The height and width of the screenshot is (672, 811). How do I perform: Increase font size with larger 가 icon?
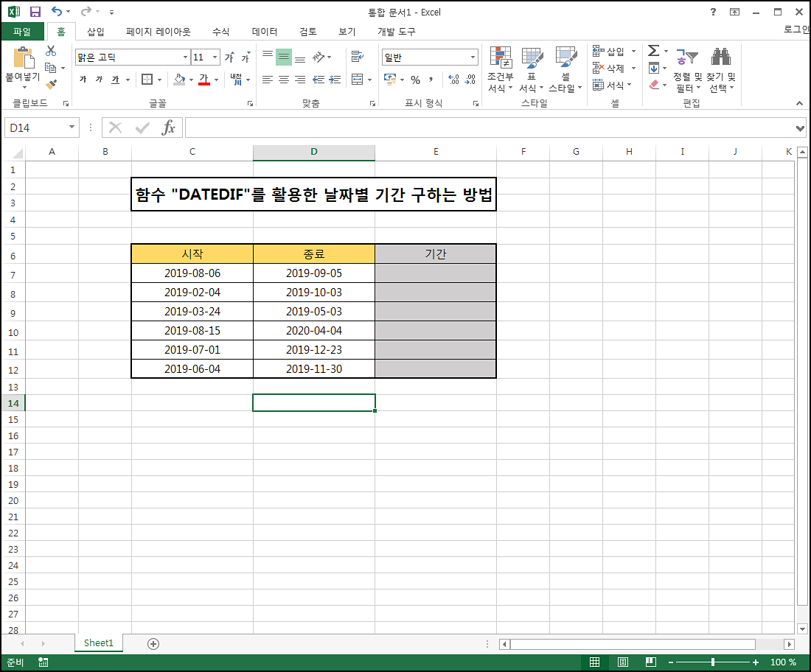(229, 57)
